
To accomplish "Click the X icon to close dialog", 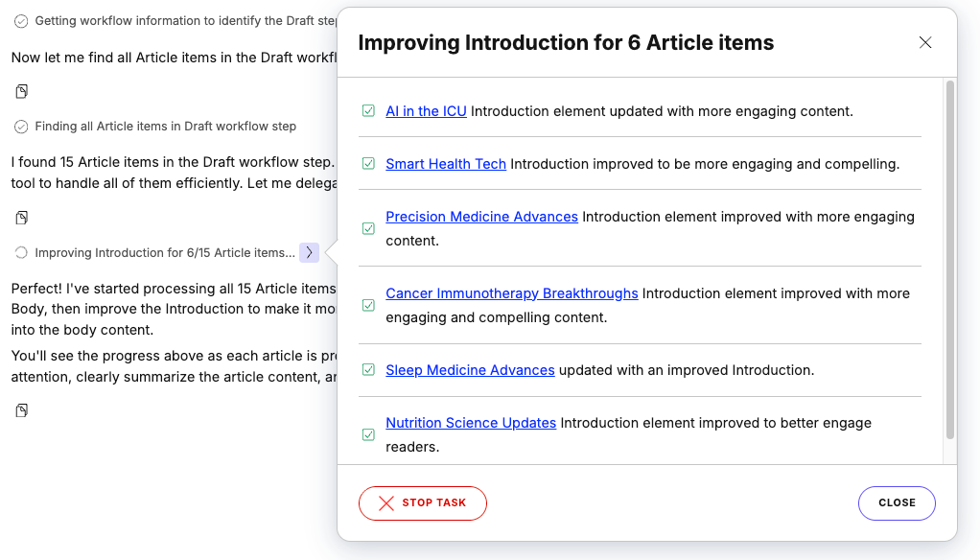I will (925, 42).
